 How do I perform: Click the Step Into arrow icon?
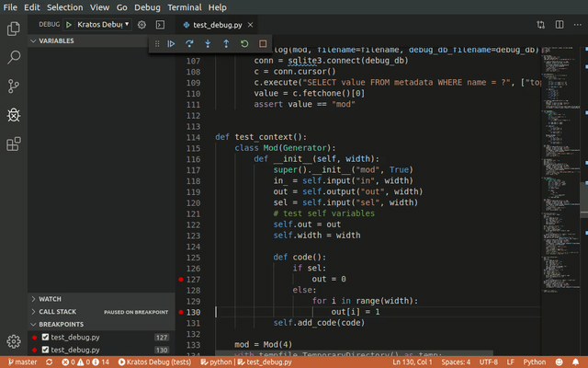pyautogui.click(x=208, y=43)
